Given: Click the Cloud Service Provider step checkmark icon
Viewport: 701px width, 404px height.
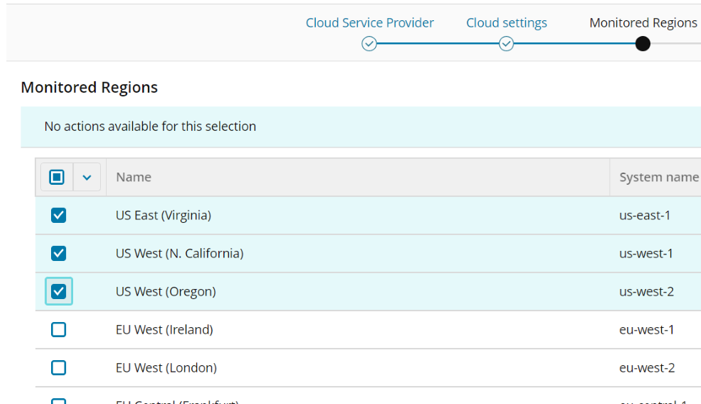Looking at the screenshot, I should 369,44.
